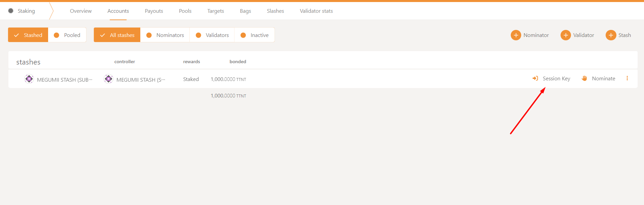Select the Nominators filter
This screenshot has width=644, height=205.
coord(165,35)
